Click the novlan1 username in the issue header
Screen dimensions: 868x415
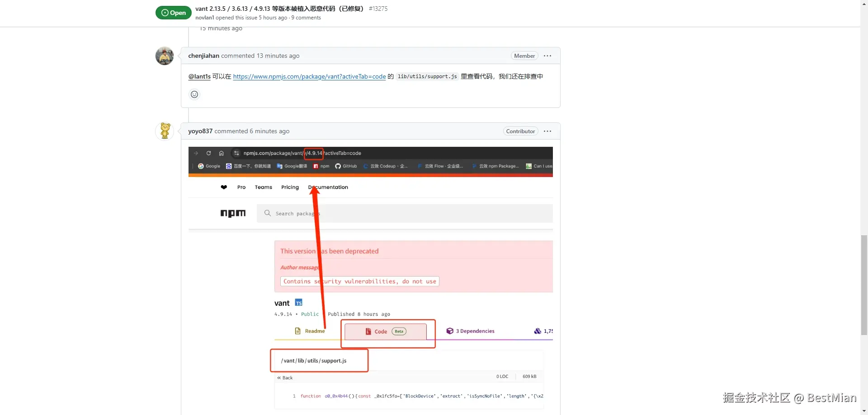(205, 17)
